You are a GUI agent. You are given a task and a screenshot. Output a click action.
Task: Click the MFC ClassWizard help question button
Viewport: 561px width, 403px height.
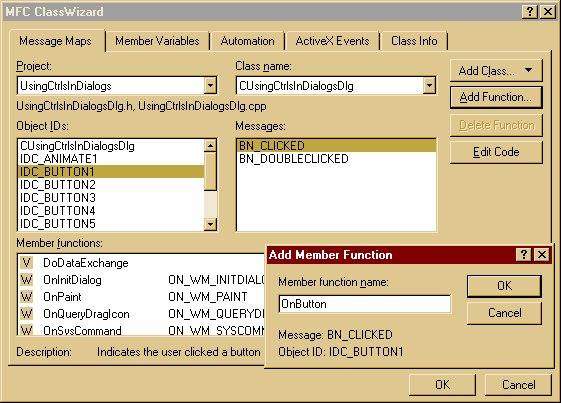pos(530,12)
